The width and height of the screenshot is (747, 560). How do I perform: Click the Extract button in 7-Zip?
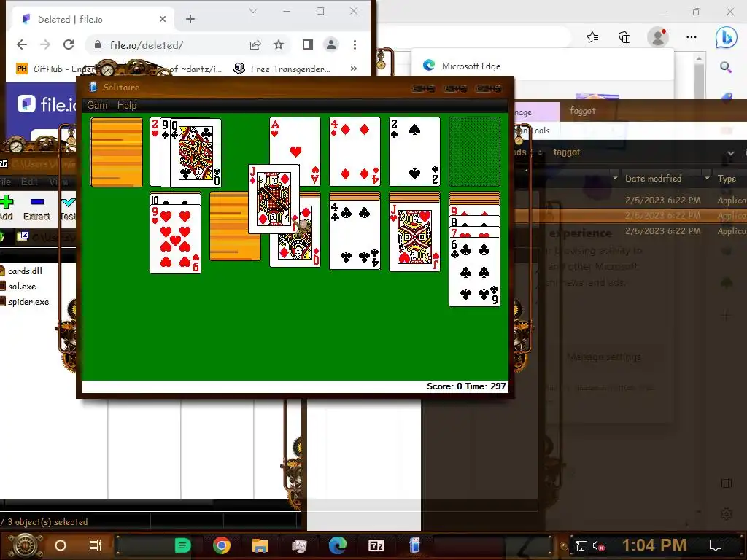(36, 208)
